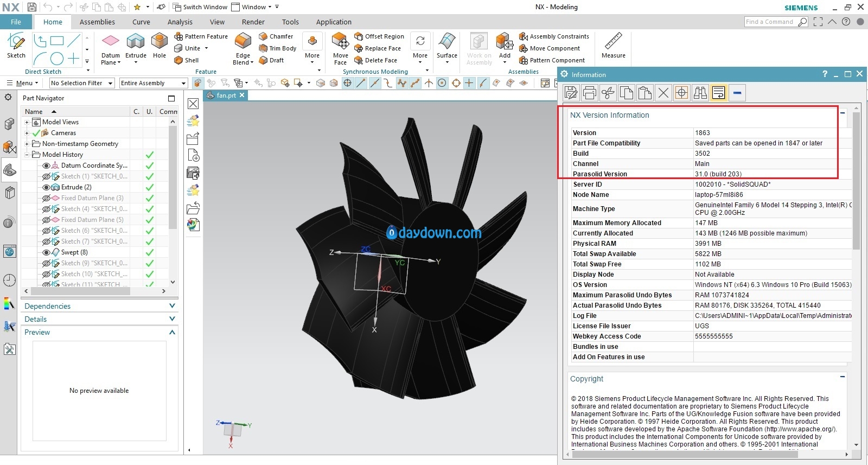Screen dimensions: 868x465
Task: Open the Assembly Navigator sidebar tab
Action: point(9,124)
